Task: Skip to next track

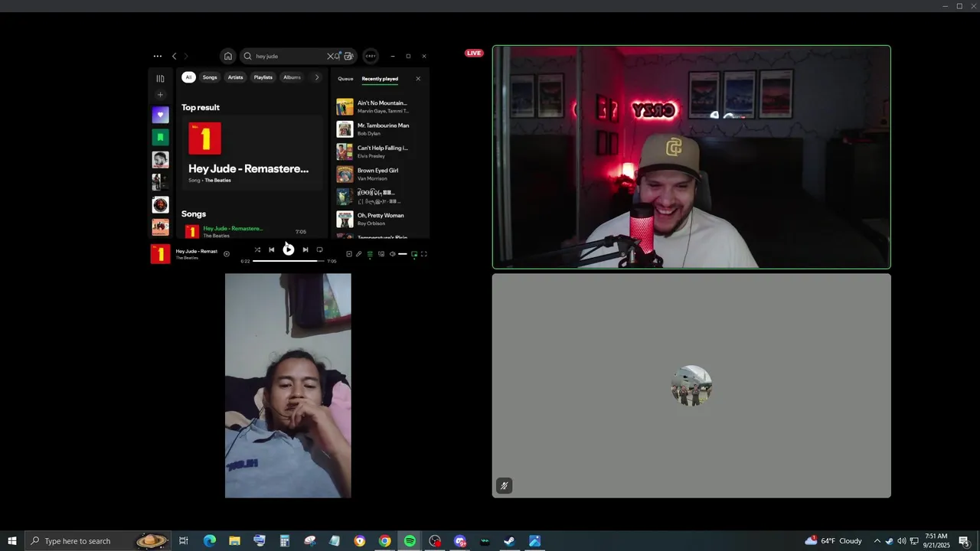Action: [305, 249]
